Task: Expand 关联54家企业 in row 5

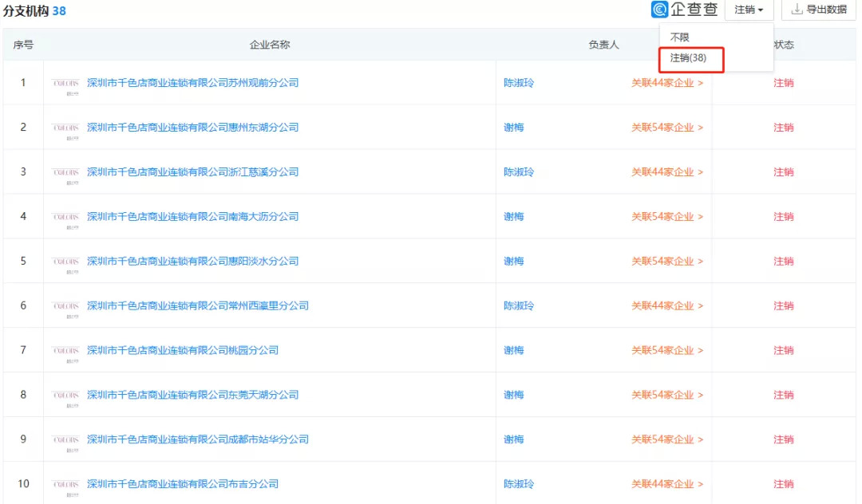Action: pyautogui.click(x=666, y=261)
